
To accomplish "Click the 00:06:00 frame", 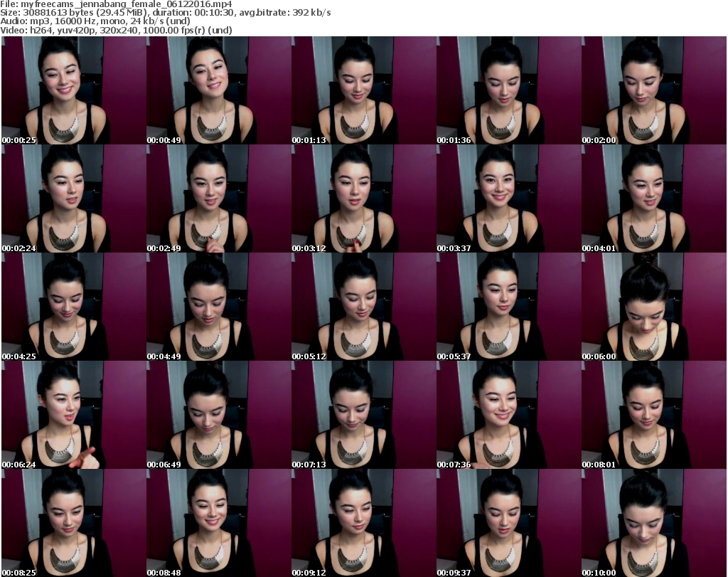I will coord(653,307).
